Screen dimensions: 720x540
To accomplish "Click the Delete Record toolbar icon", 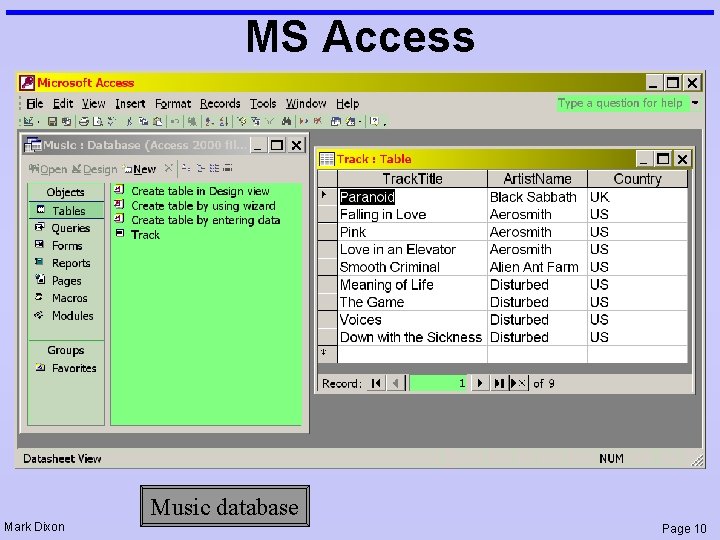I will (x=317, y=121).
